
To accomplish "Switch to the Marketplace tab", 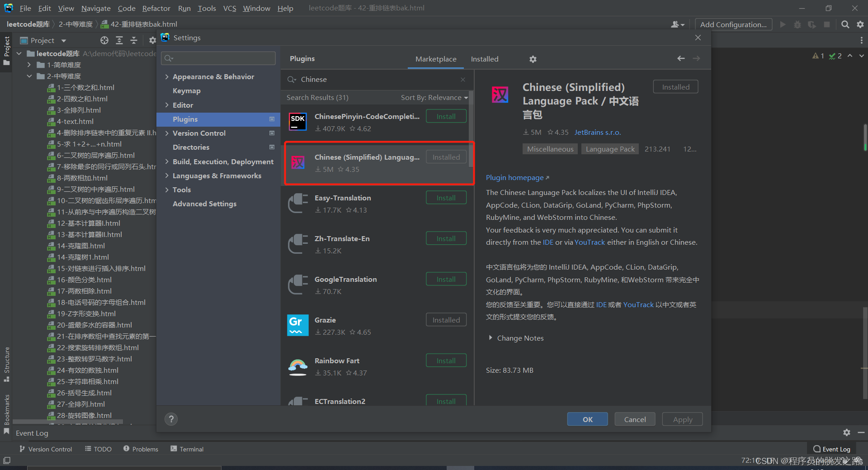I will click(436, 59).
